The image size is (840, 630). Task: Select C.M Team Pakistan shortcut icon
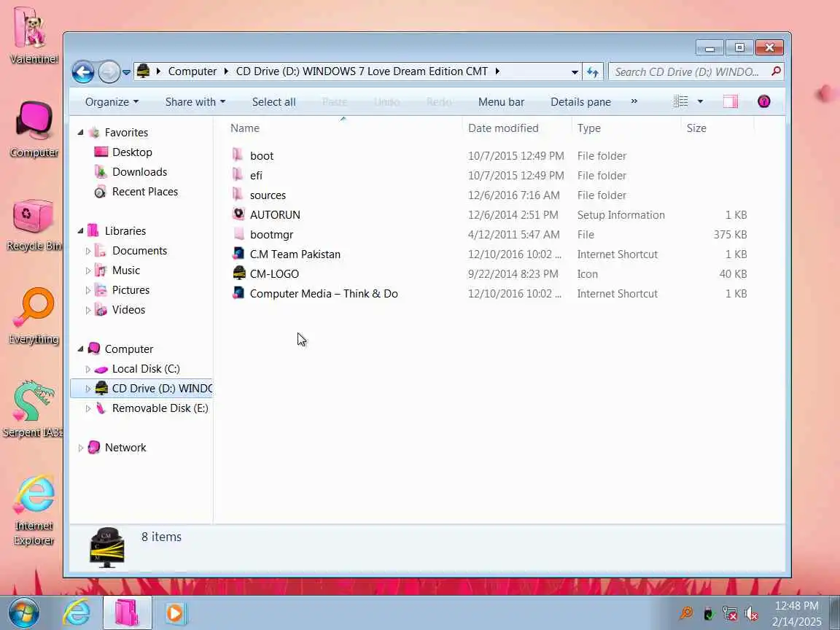[238, 254]
